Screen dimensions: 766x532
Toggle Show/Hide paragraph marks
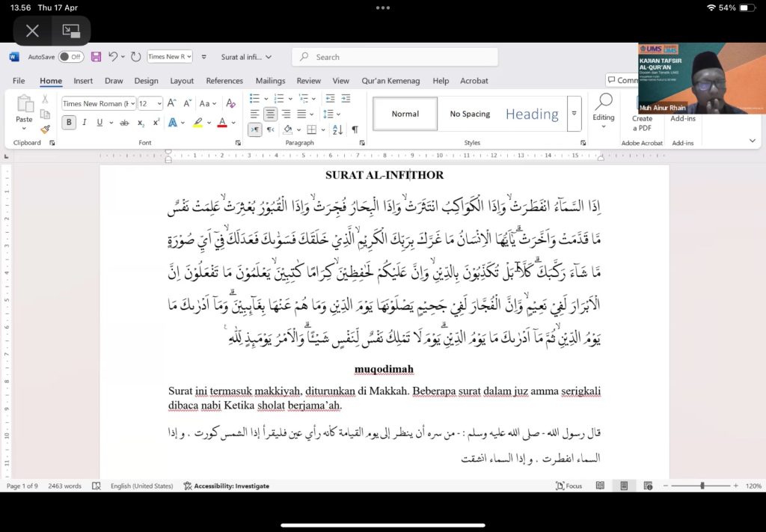click(355, 129)
